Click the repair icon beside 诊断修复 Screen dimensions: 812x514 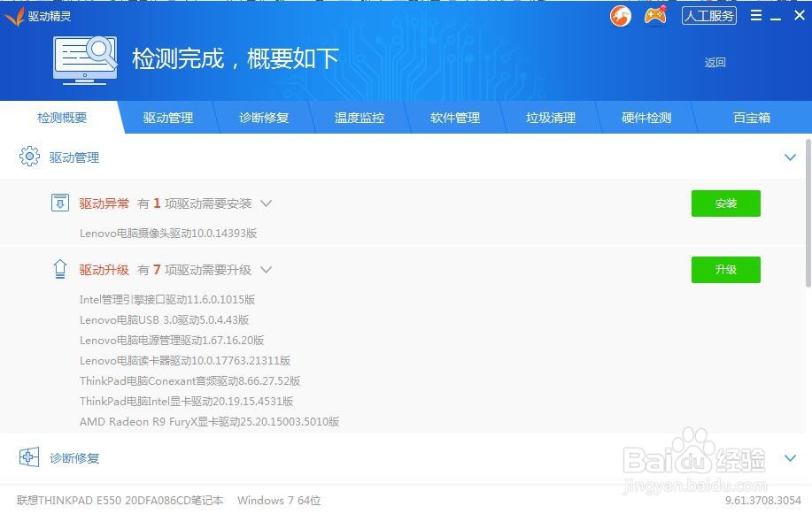[29, 457]
